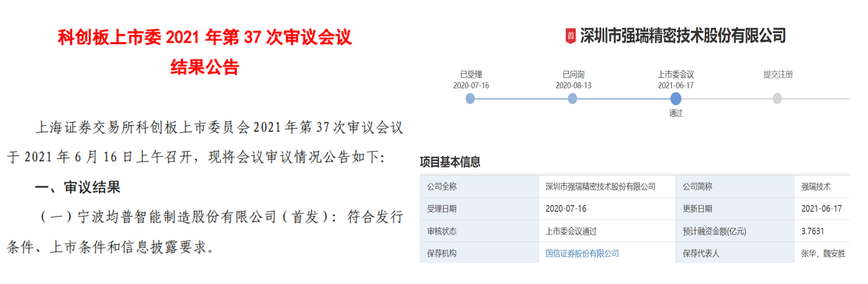Image resolution: width=868 pixels, height=284 pixels.
Task: Click the red 结果公告 title line
Action: [205, 67]
